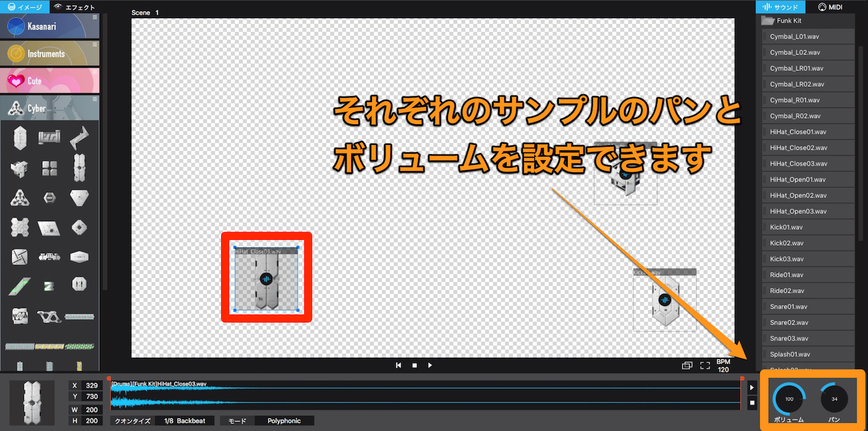Select HiHat_Open02.wav in sound list
This screenshot has height=431, width=868.
[808, 195]
